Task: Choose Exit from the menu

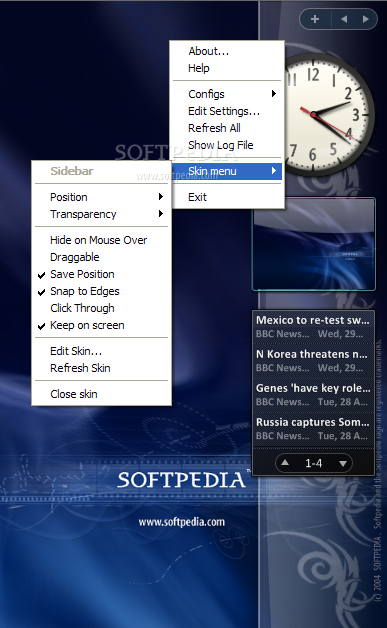Action: 227,197
